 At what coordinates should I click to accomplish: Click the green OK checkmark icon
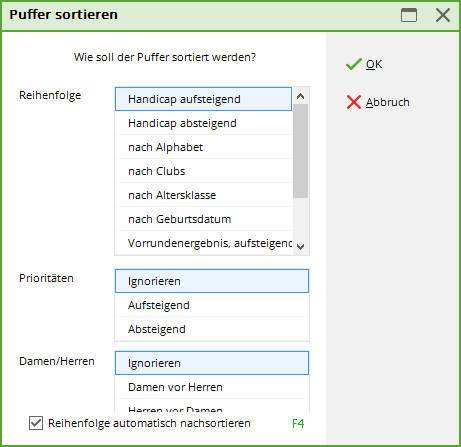point(354,64)
